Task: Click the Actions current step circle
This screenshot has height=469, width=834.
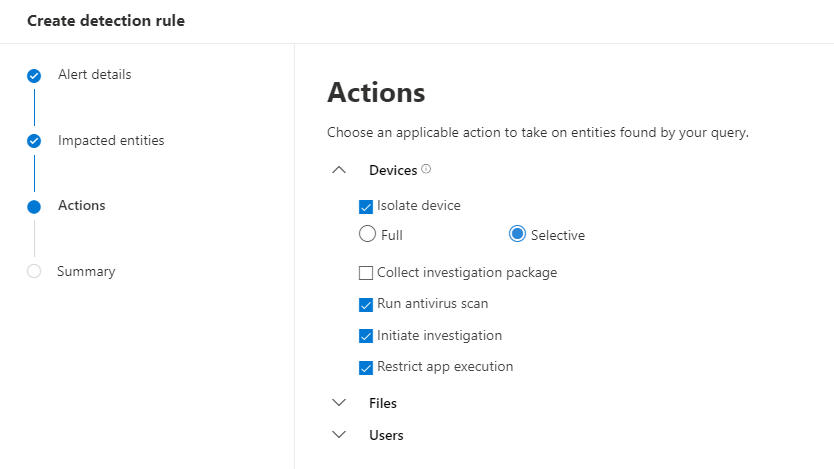Action: pos(34,207)
